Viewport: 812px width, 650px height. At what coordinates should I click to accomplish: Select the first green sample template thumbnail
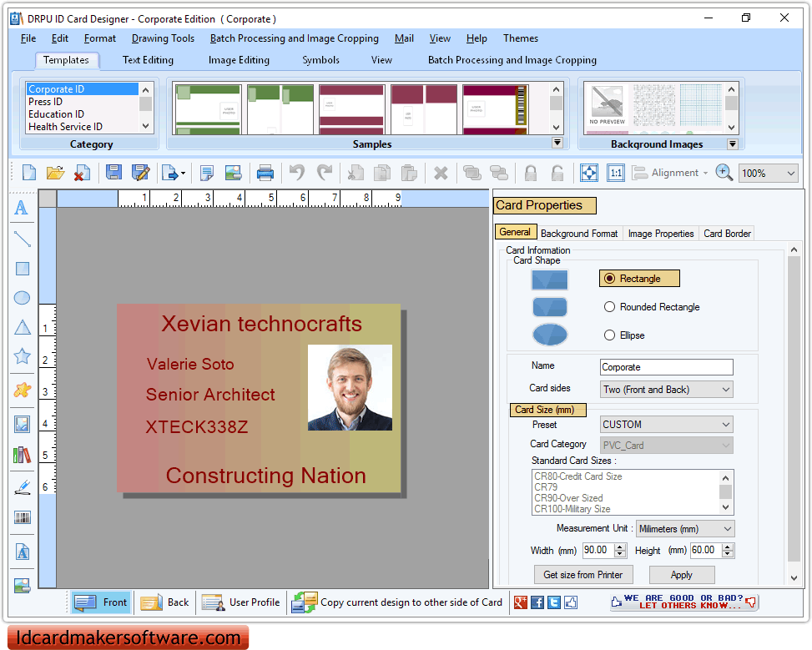click(x=208, y=109)
